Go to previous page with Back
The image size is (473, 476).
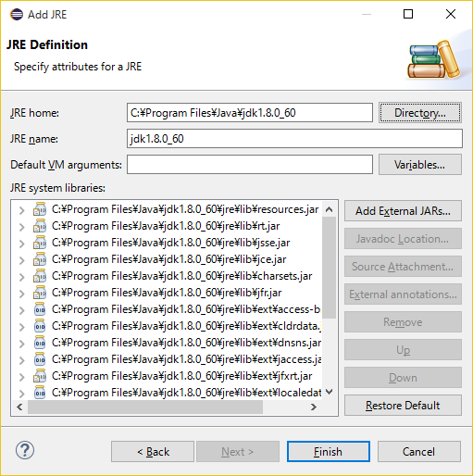tap(153, 452)
